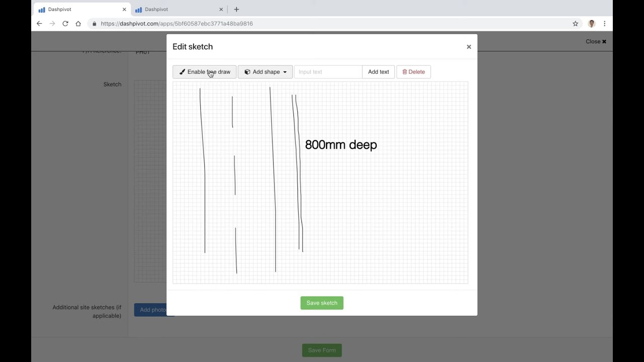Screen dimensions: 644x362
Task: Click Save Form button behind dialog
Action: pos(322,350)
